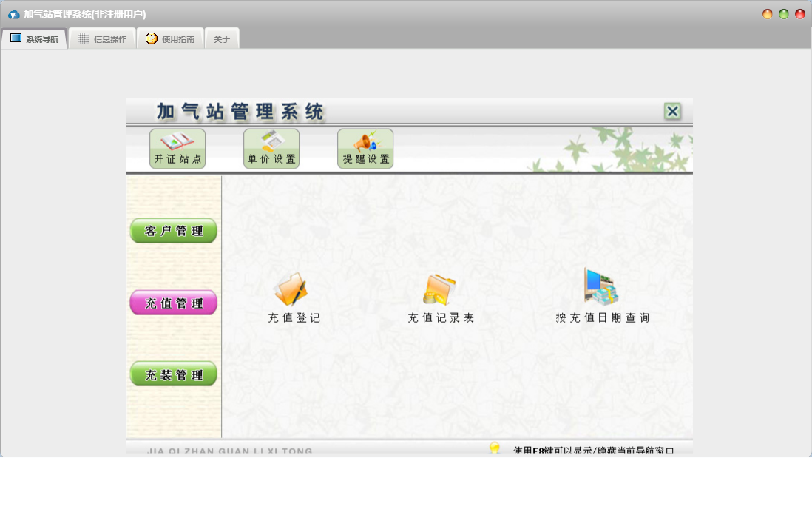Click the orange minimize window button
The height and width of the screenshot is (532, 812).
[x=768, y=14]
